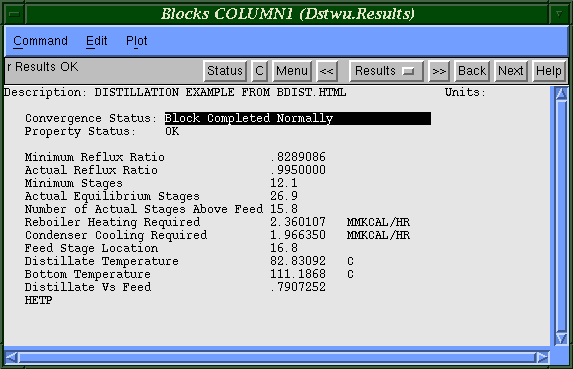Click the Status button

click(225, 71)
